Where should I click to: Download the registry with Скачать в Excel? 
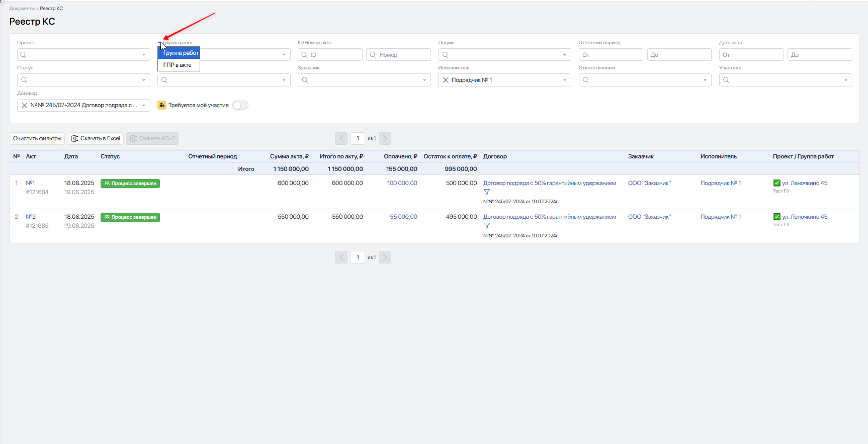click(x=96, y=138)
